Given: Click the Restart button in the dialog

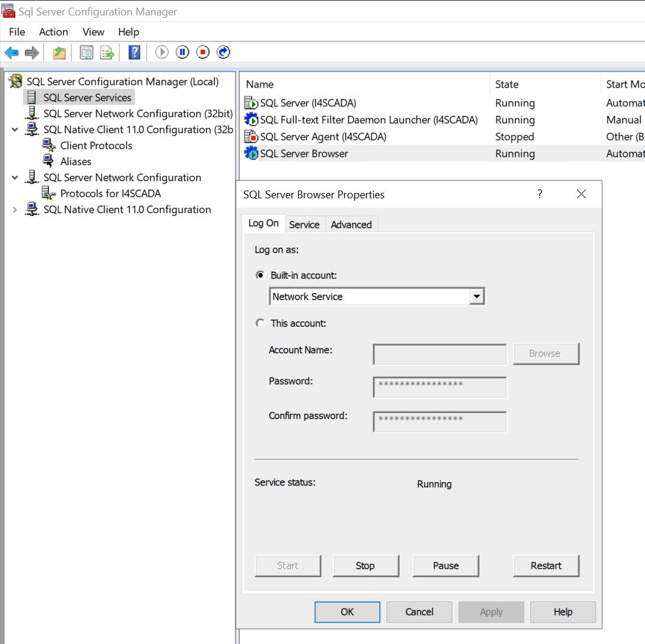Looking at the screenshot, I should click(546, 565).
